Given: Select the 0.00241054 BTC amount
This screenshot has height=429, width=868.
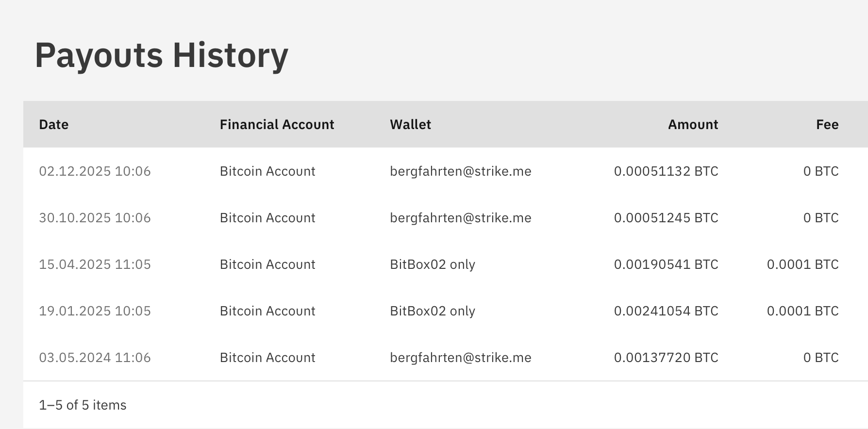Looking at the screenshot, I should point(666,311).
